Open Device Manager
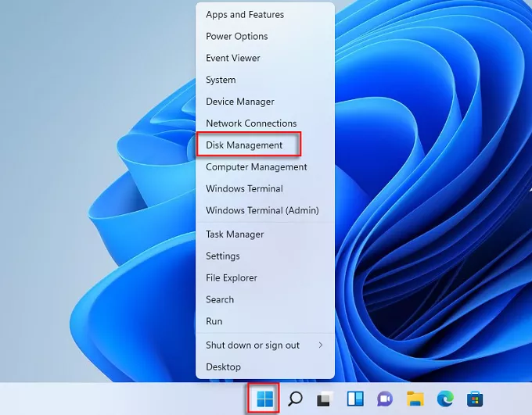The width and height of the screenshot is (532, 415). click(240, 102)
